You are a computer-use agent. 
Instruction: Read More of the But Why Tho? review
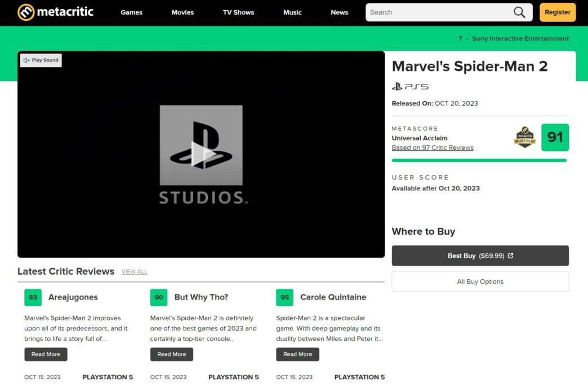[x=172, y=355]
